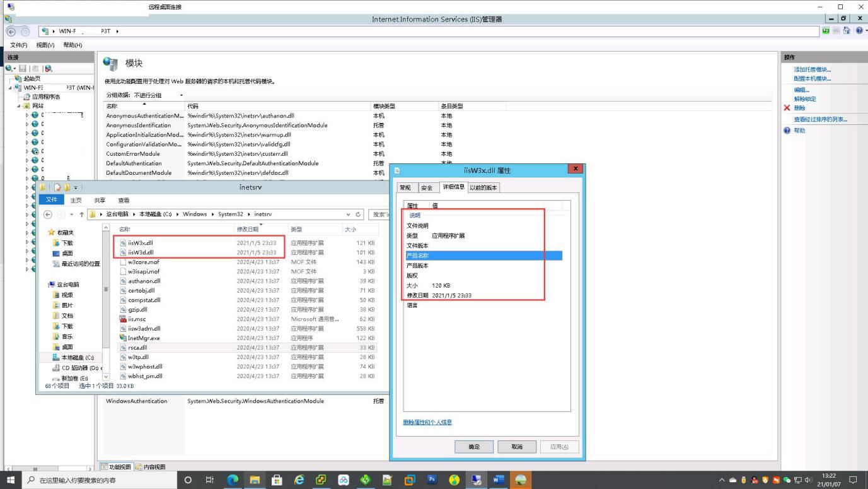The height and width of the screenshot is (489, 868).
Task: Click the 删除属性和个人信息 link
Action: (x=427, y=422)
